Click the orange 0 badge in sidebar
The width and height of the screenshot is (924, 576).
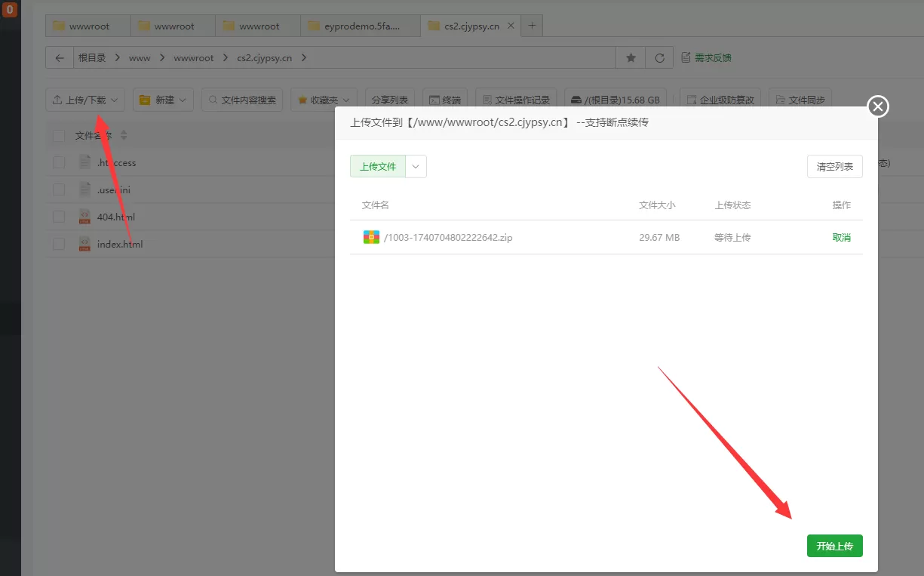tap(10, 10)
